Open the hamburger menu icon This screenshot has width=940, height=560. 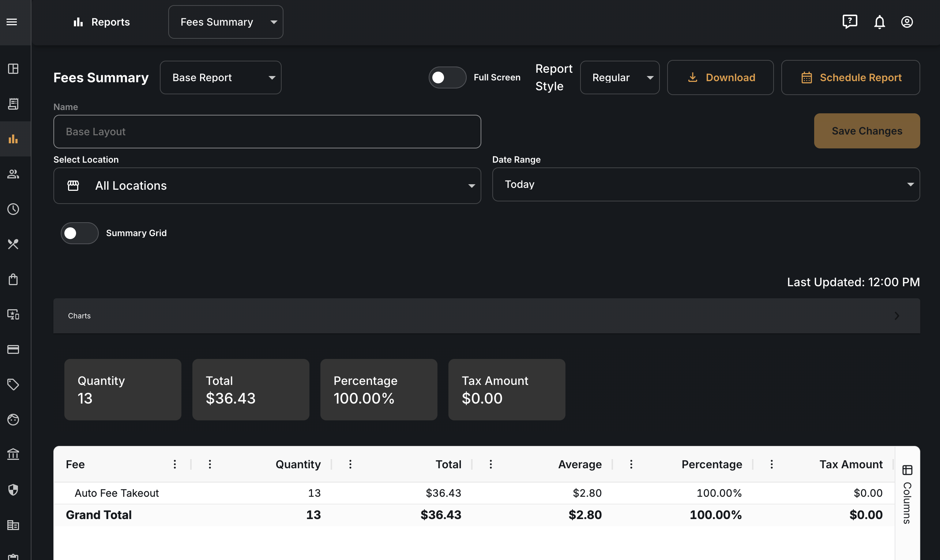click(12, 22)
